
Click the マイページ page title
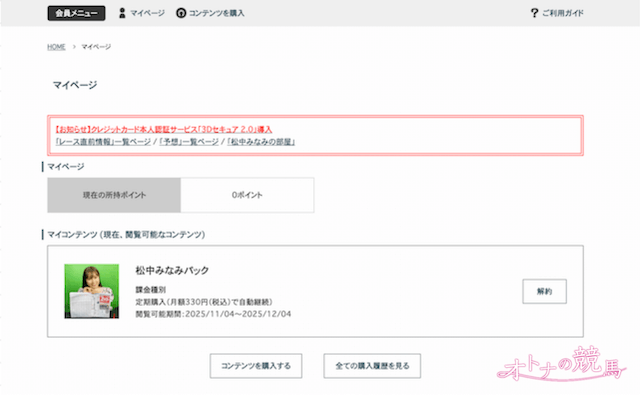click(75, 85)
